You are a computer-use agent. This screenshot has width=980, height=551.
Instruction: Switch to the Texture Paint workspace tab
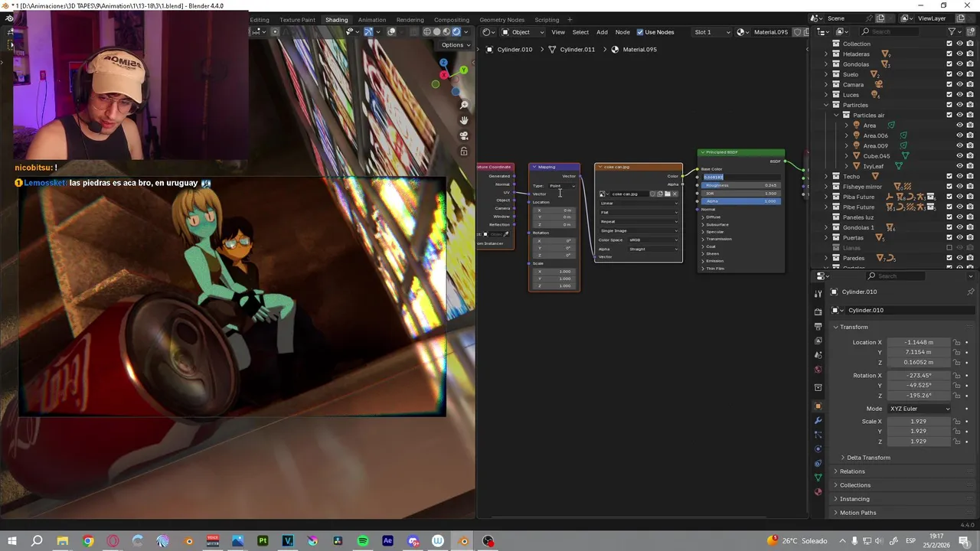point(297,20)
